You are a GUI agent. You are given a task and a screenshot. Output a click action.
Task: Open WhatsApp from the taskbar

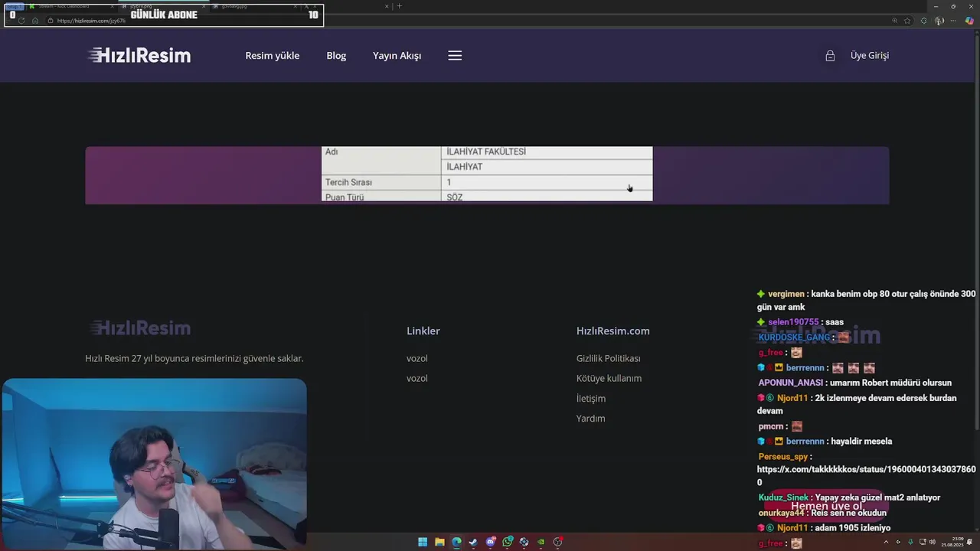[507, 542]
